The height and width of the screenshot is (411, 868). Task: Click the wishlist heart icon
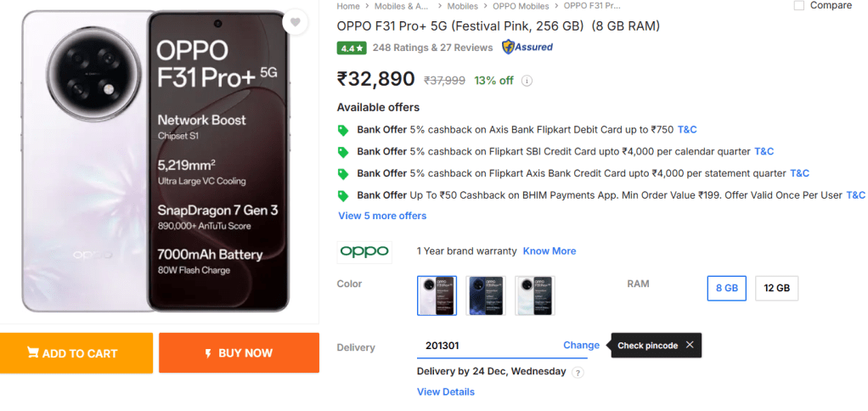[x=295, y=22]
